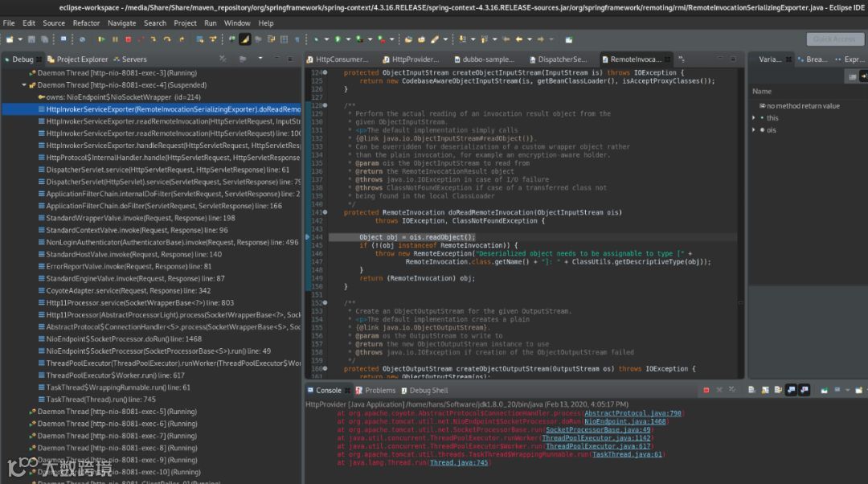This screenshot has height=484, width=868.
Task: Click the Skip All Breakpoints icon
Action: pyautogui.click(x=82, y=39)
